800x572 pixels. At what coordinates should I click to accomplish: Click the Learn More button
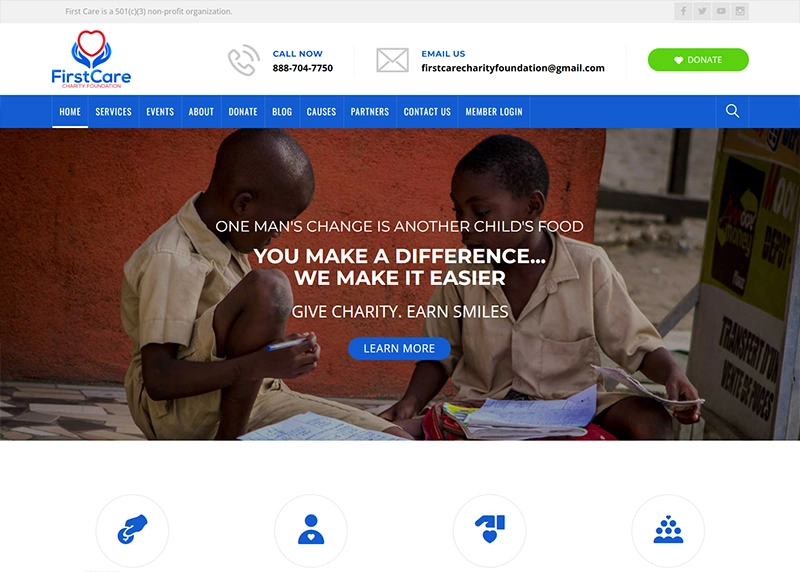[x=399, y=349]
